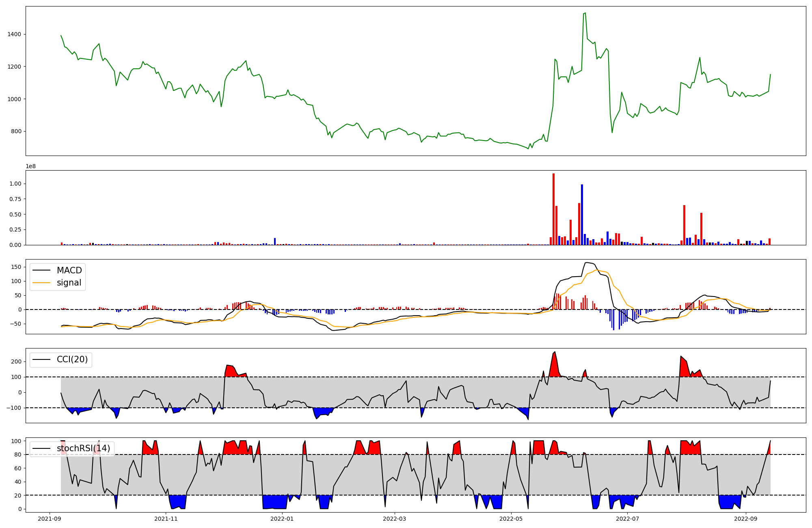Click the tallest blue volume bar
The height and width of the screenshot is (528, 812).
[x=582, y=214]
